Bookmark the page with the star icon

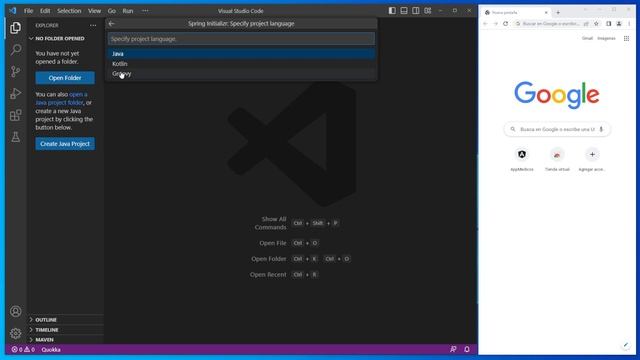596,24
